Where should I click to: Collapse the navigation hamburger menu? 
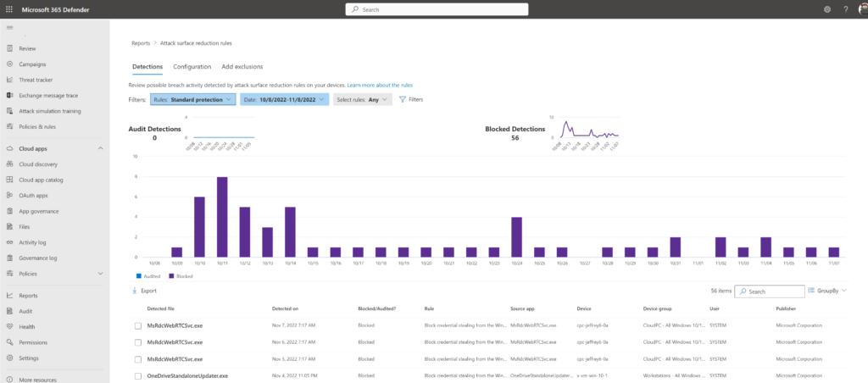click(8, 28)
